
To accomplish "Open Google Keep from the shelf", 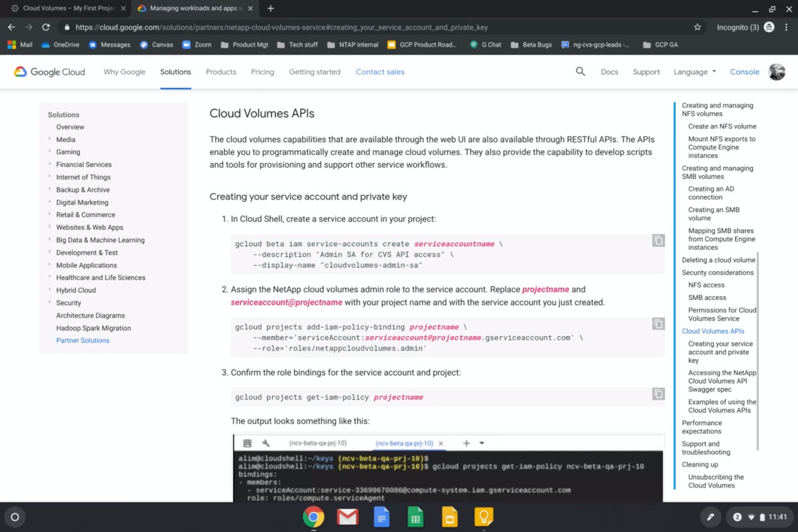I will coord(483,516).
